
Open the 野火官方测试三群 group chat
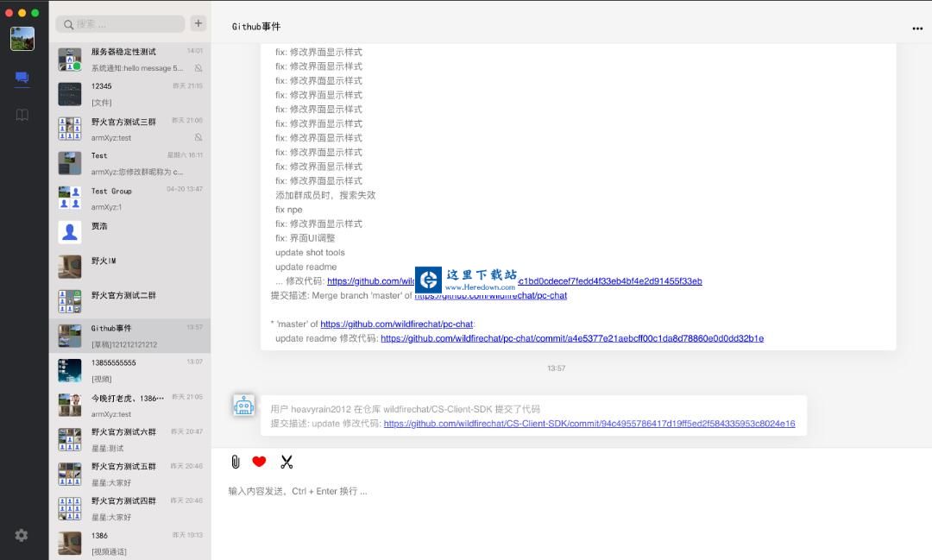129,129
